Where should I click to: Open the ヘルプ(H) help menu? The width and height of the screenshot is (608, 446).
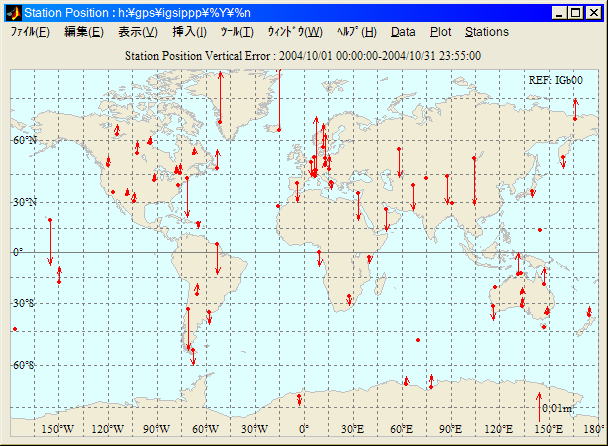point(357,32)
